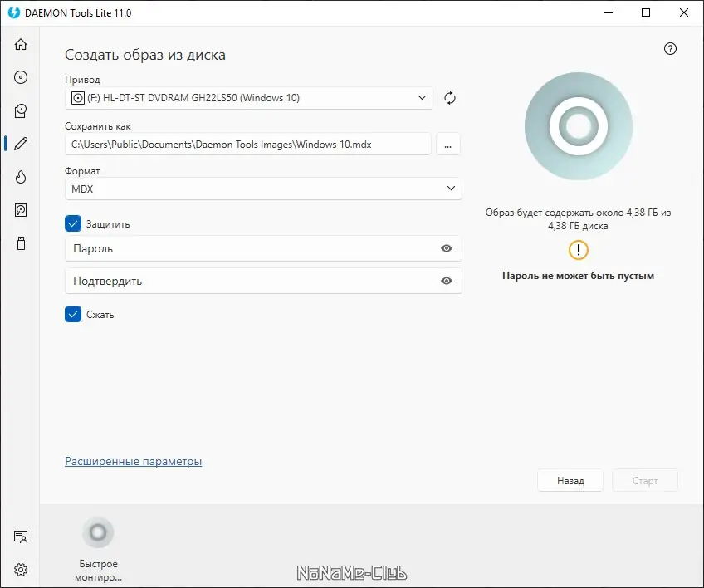Image resolution: width=704 pixels, height=588 pixels.
Task: Browse for save location with ellipsis button
Action: coord(447,145)
